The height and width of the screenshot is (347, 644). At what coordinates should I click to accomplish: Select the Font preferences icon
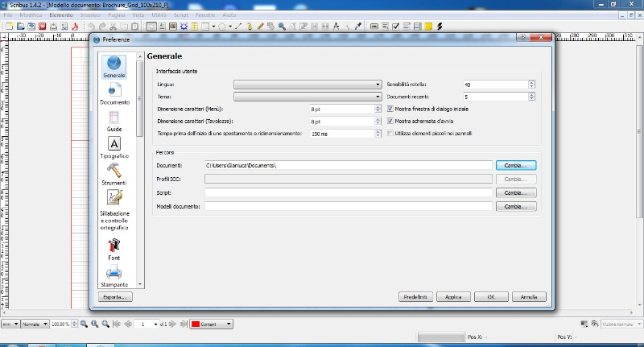[114, 246]
